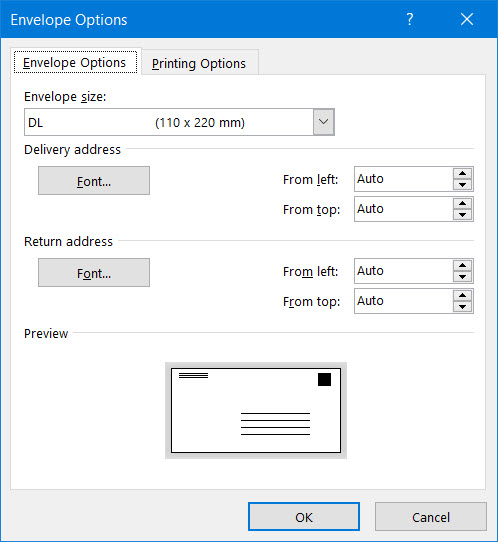Decrease the Delivery address From left value
This screenshot has width=498, height=542.
pos(463,185)
